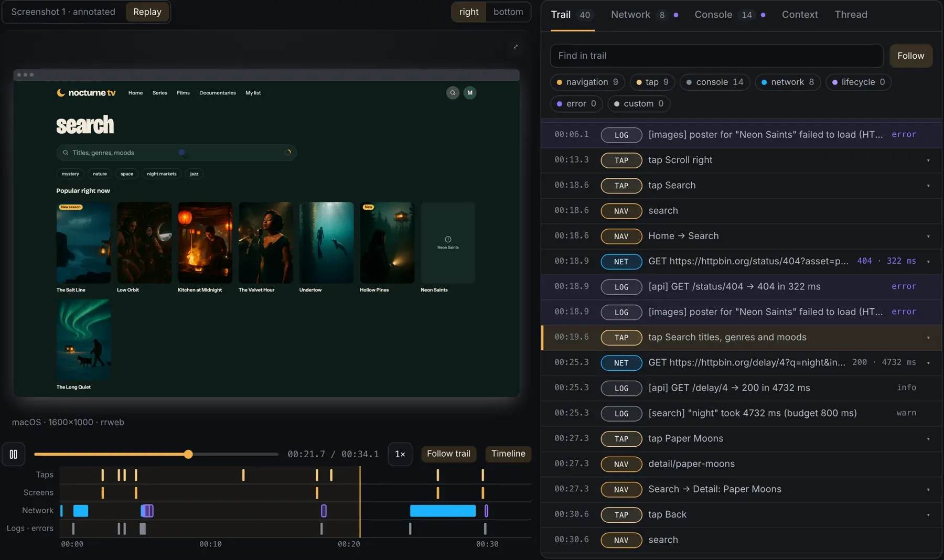944x560 pixels.
Task: Open the M profile avatar in nocturne tv
Action: pyautogui.click(x=470, y=93)
